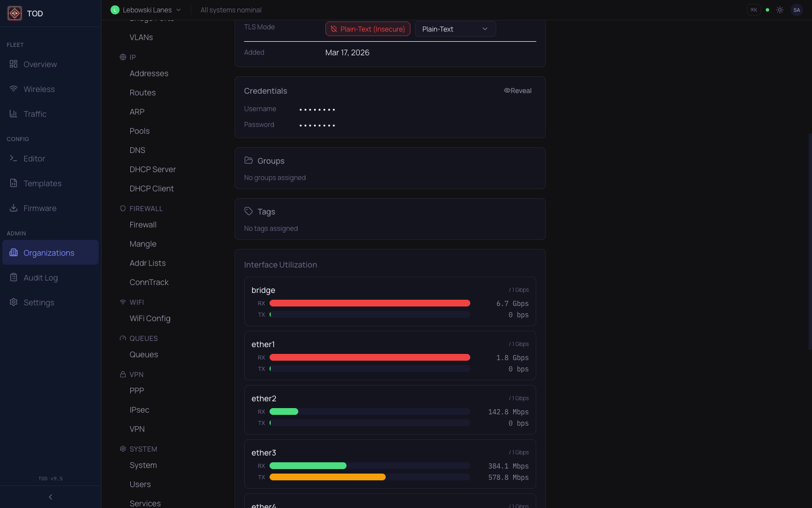Image resolution: width=812 pixels, height=508 pixels.
Task: Click the Editor terminal icon
Action: tap(14, 159)
